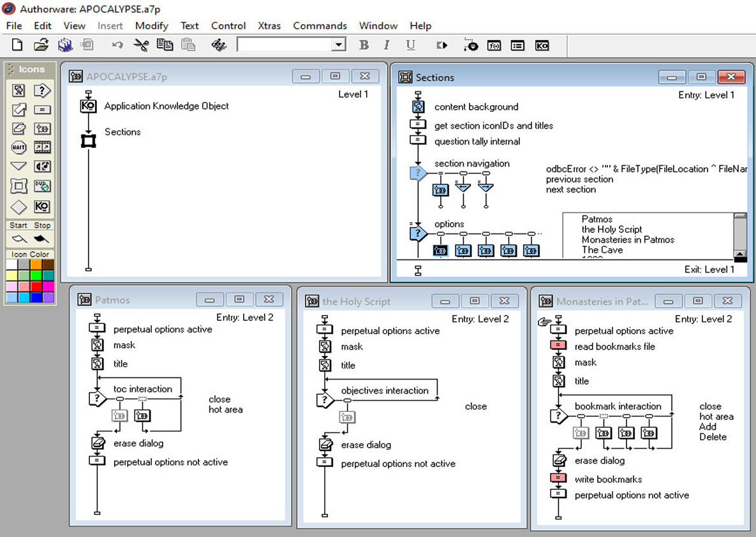Open the Help menu

click(x=420, y=26)
